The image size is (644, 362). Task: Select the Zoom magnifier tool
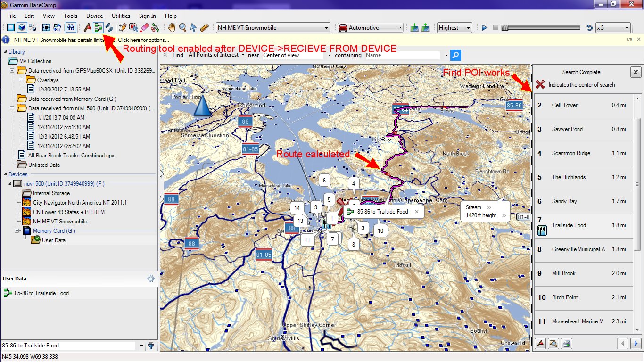pos(182,27)
